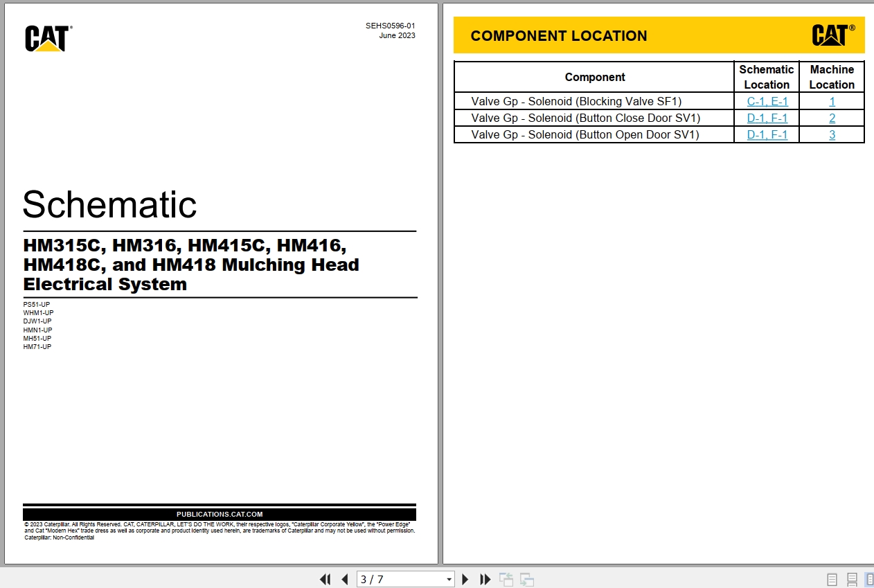Click the CAT logo in the yellow header
The image size is (874, 588).
coord(833,35)
